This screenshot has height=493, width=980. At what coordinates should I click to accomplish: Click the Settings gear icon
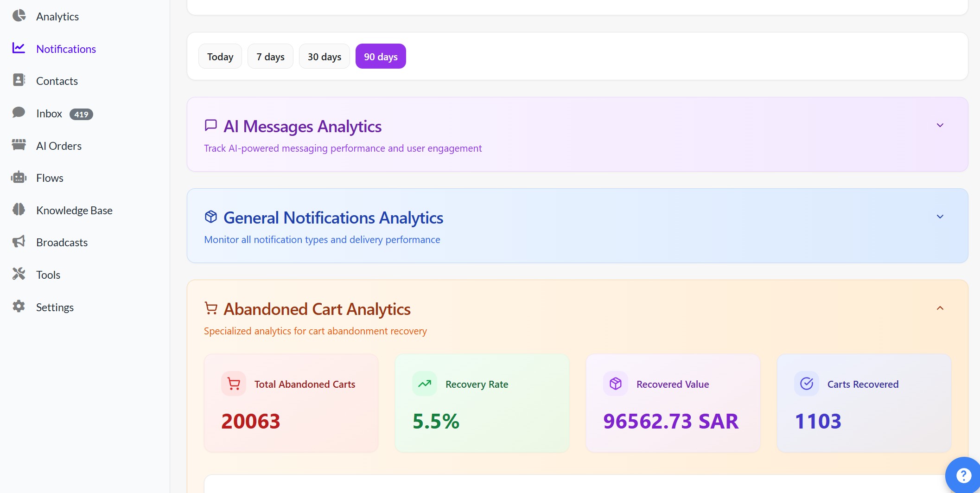[x=19, y=307]
